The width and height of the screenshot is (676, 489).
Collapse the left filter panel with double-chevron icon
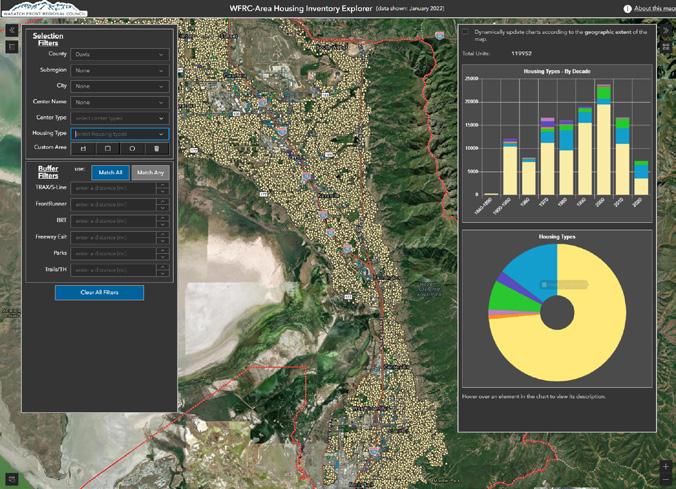pos(12,30)
